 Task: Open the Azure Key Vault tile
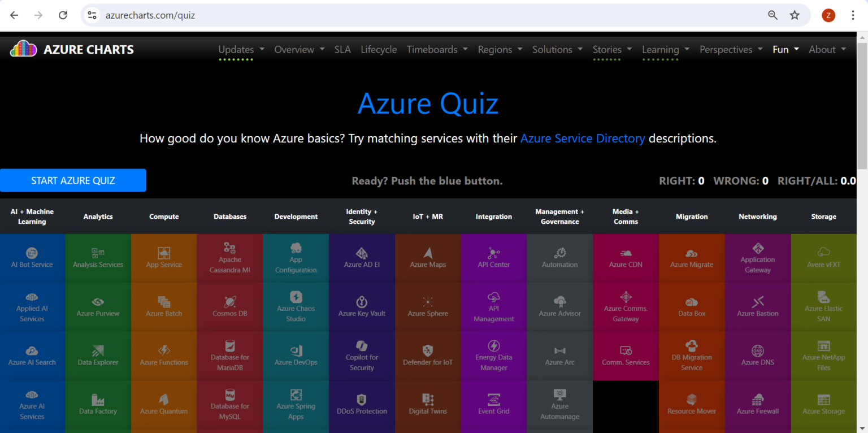[x=362, y=306]
